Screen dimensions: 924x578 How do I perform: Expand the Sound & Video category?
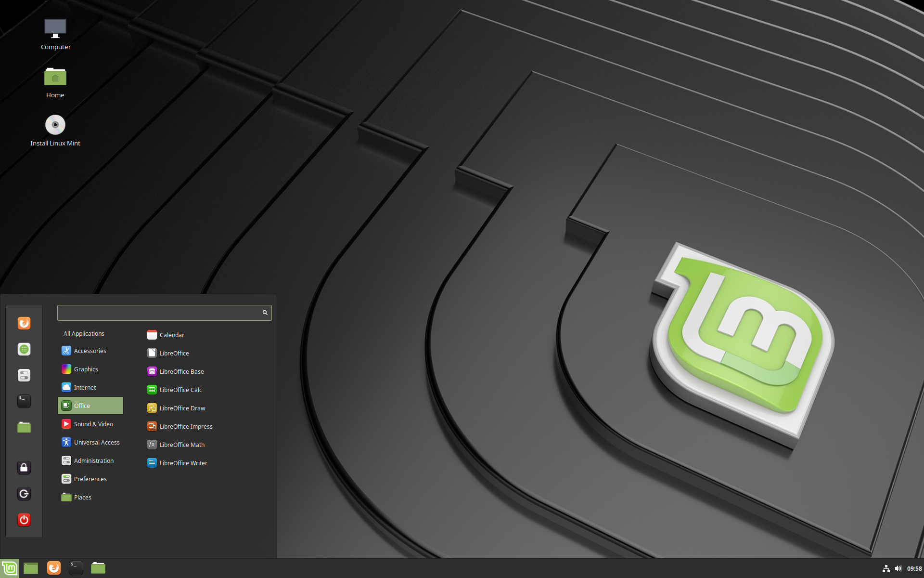[93, 423]
